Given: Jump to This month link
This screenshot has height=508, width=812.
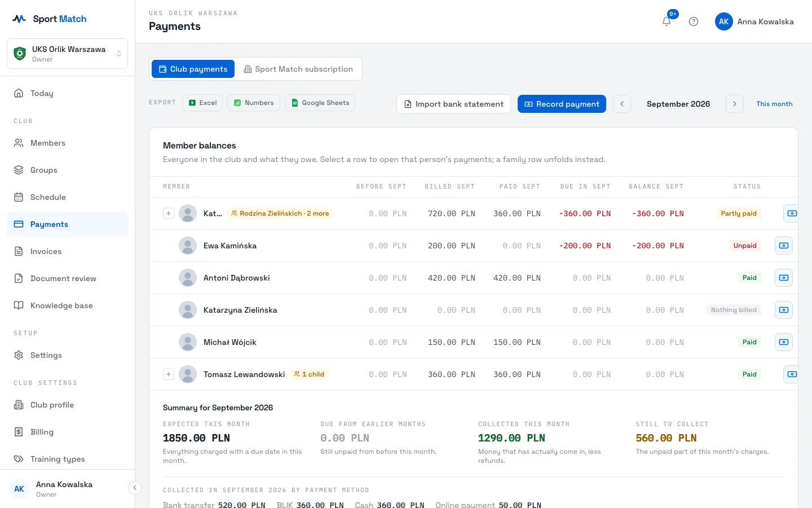Looking at the screenshot, I should point(774,104).
